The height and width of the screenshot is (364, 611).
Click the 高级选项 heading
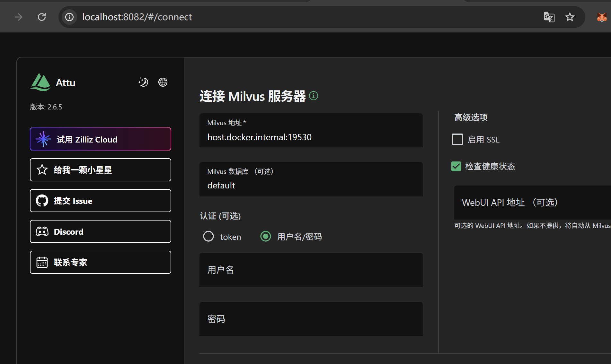[x=471, y=117]
